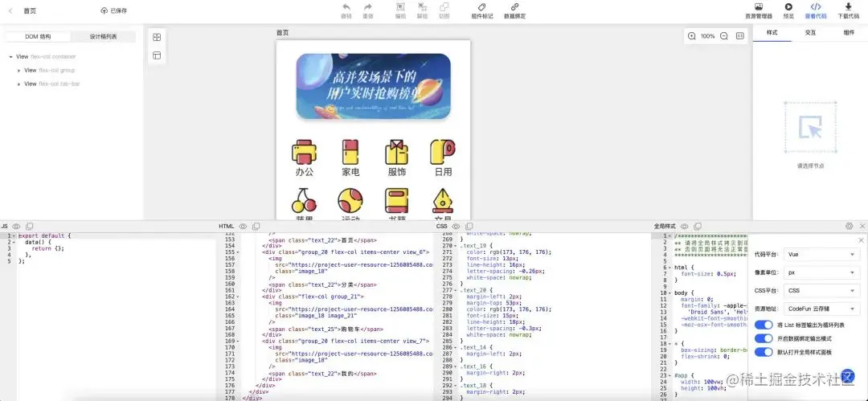Select the 家电 fridge icon in preview
The image size is (868, 401).
click(x=350, y=152)
